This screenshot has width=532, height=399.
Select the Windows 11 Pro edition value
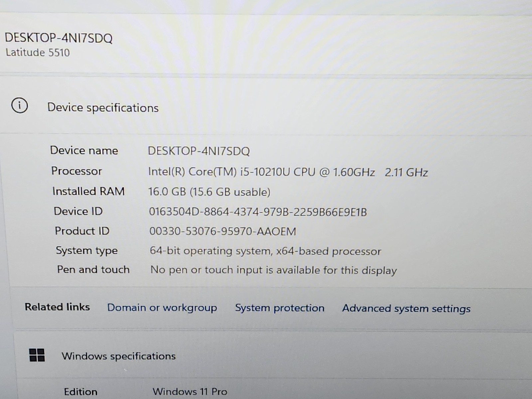(x=190, y=392)
